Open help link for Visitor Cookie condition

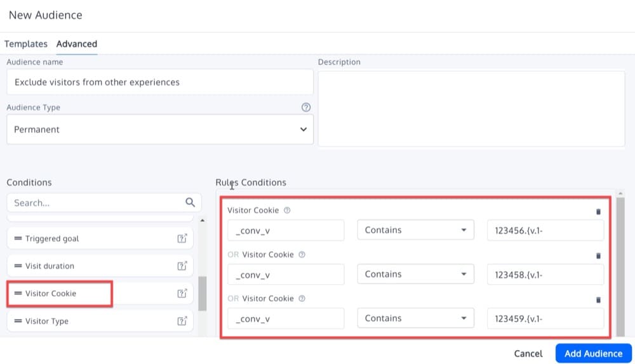(182, 294)
